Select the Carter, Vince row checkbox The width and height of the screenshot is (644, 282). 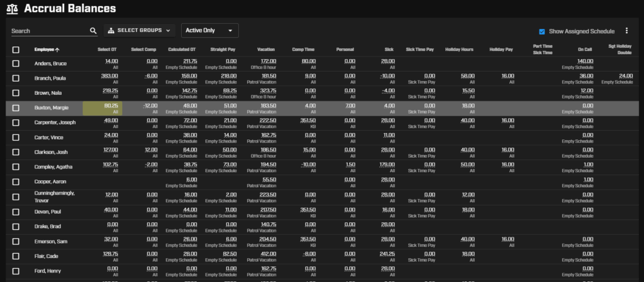pyautogui.click(x=16, y=138)
